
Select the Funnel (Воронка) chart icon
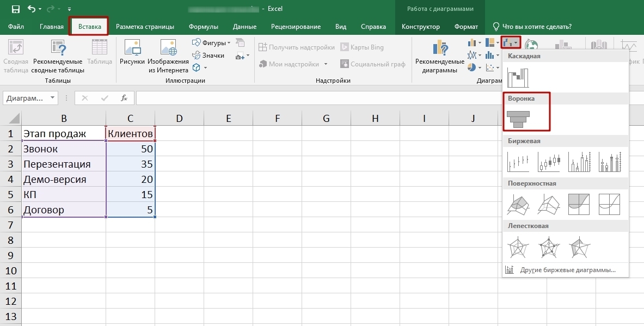point(518,119)
